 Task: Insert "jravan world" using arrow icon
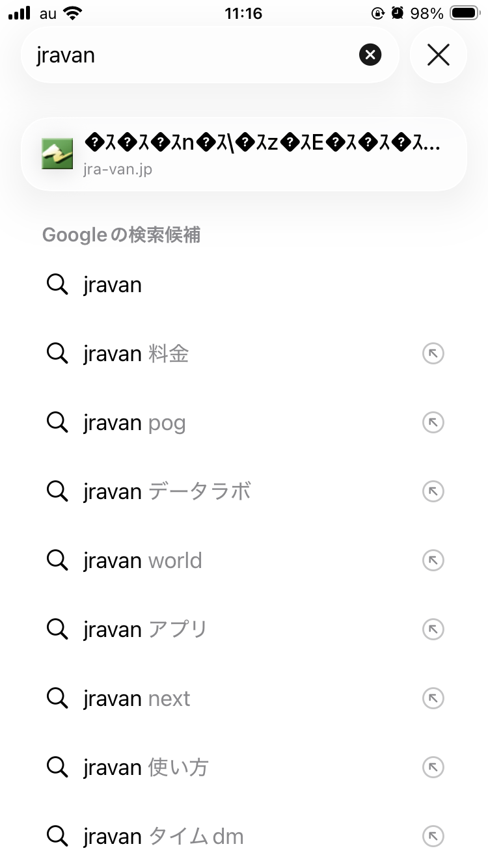click(433, 561)
